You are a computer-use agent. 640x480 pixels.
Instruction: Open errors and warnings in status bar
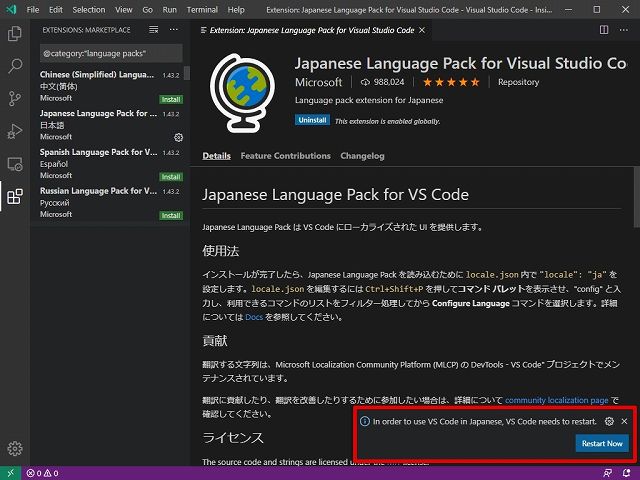click(x=42, y=473)
